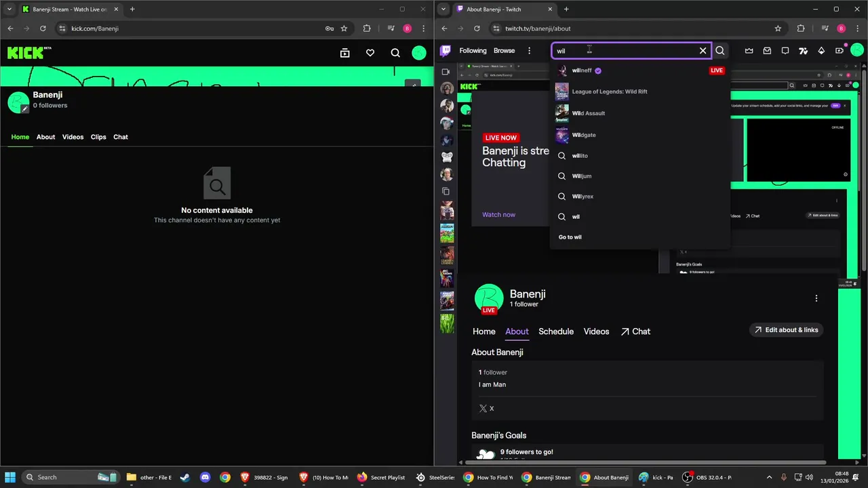Select the willito search suggestion

[x=640, y=156]
